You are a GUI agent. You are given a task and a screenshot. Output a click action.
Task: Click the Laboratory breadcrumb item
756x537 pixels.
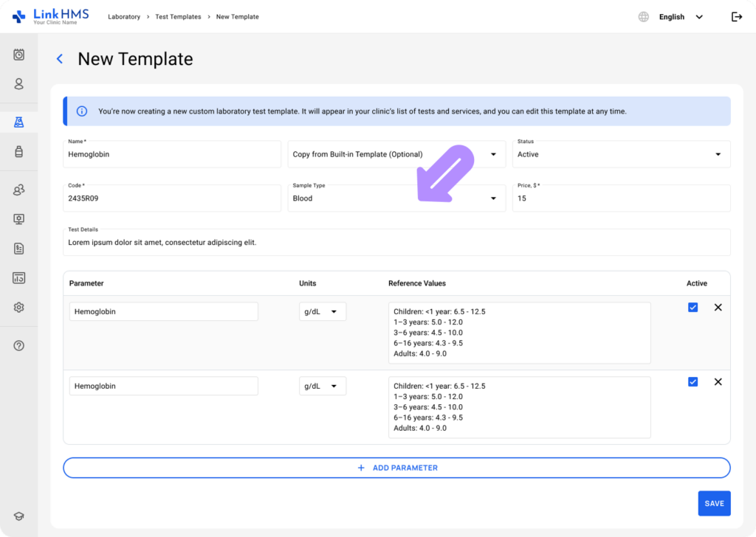124,16
